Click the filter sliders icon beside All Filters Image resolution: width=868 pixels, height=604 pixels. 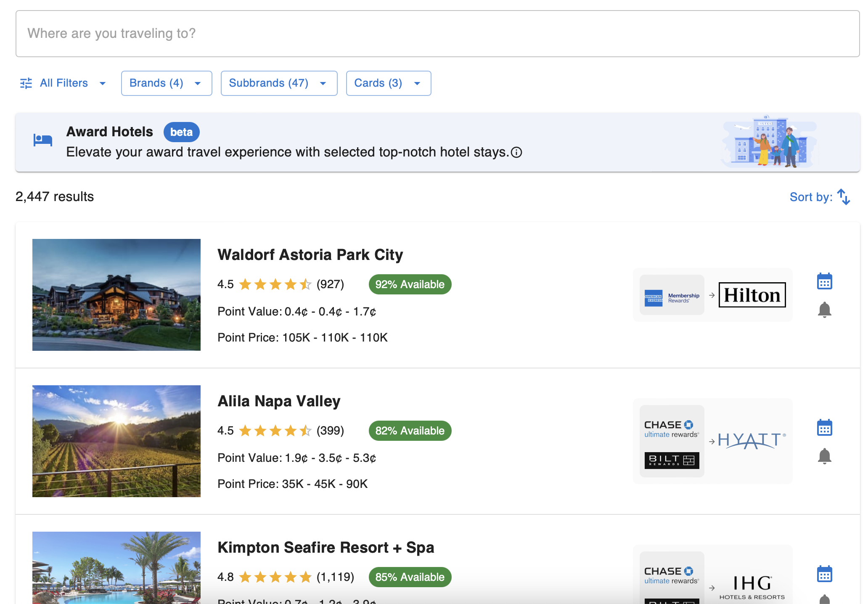26,83
